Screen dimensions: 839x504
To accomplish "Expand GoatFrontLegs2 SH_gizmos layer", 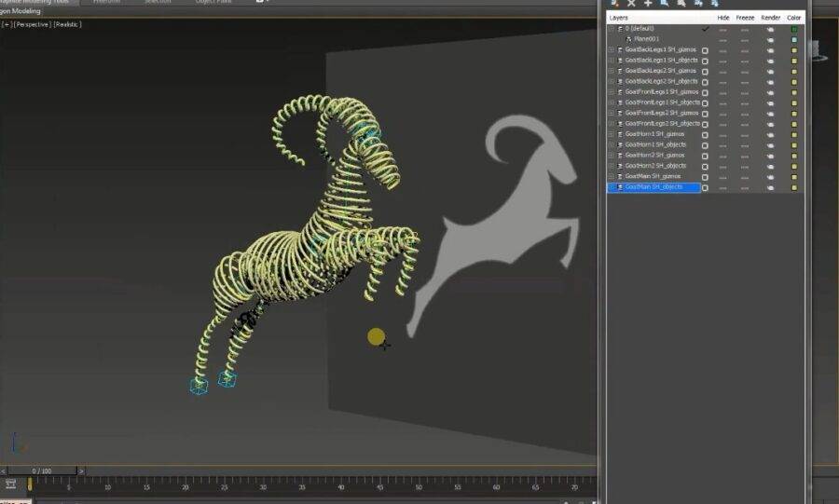I will pos(612,114).
